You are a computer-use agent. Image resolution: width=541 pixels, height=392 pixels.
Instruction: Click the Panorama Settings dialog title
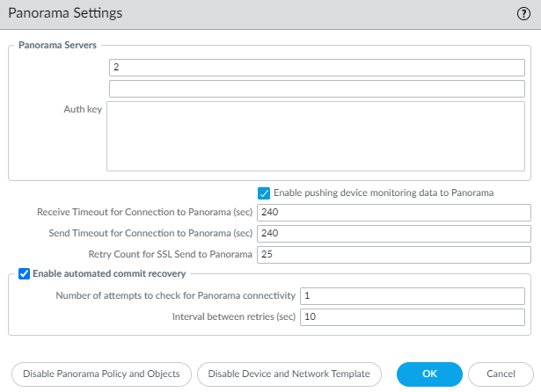(x=65, y=14)
